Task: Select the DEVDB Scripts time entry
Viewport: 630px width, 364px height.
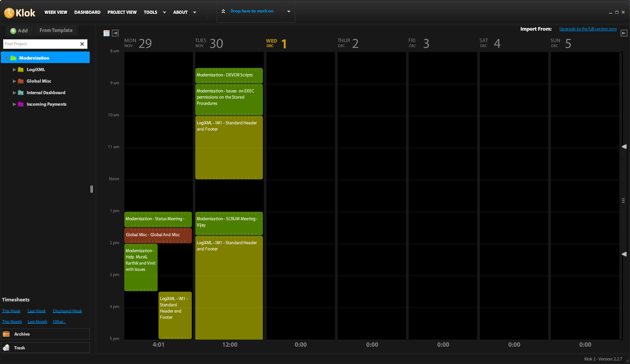Action: 229,75
